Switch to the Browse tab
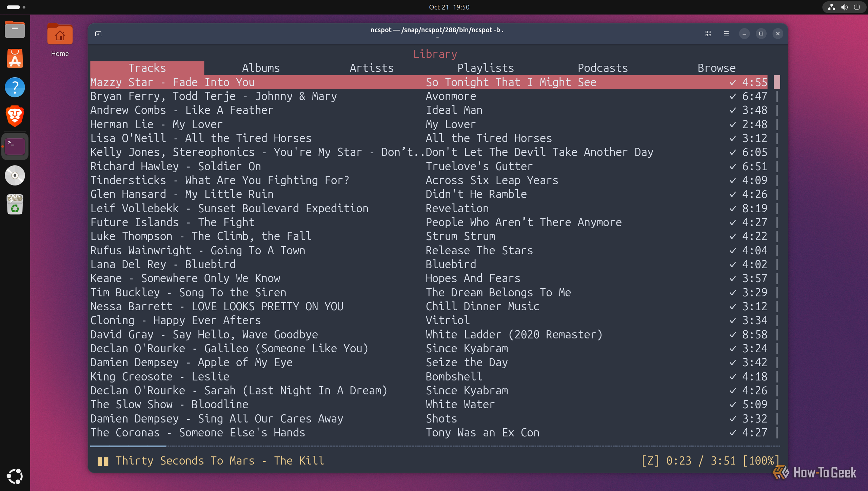The image size is (868, 491). (716, 68)
